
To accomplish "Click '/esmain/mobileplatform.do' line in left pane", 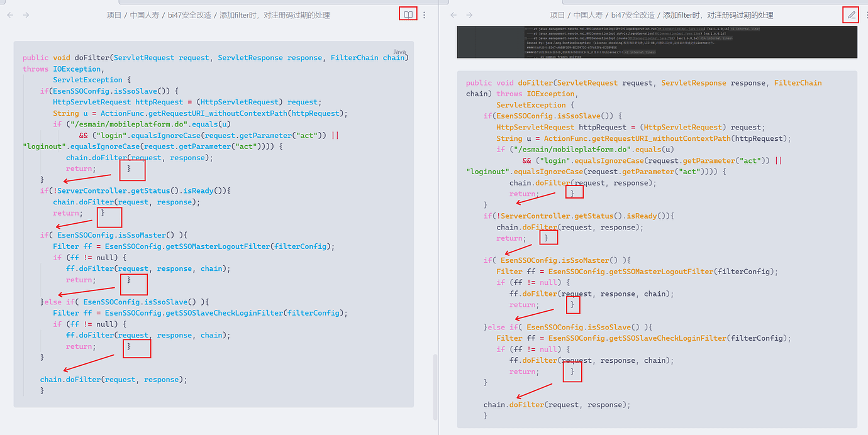I will pos(142,124).
